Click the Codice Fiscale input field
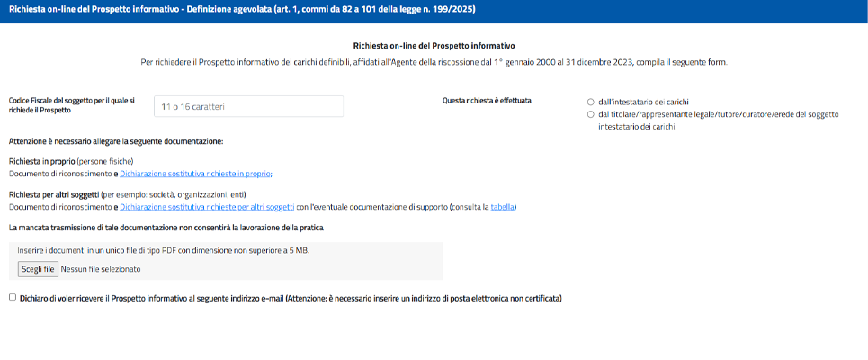868x360 pixels. 248,106
